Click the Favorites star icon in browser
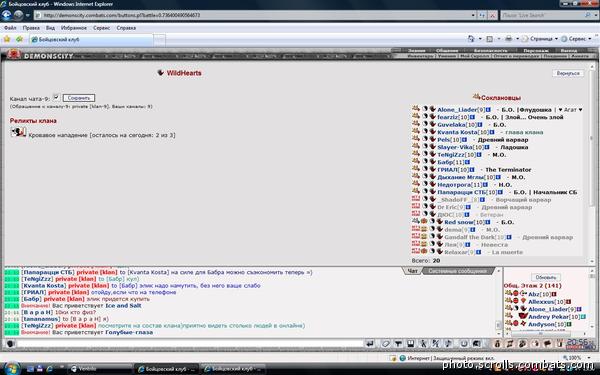The height and width of the screenshot is (375, 600). click(x=7, y=39)
